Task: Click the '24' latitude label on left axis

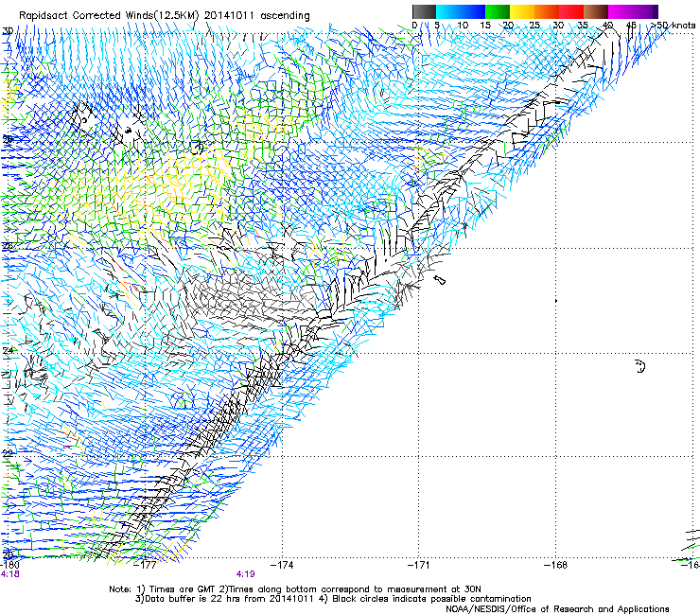Action: [8, 351]
